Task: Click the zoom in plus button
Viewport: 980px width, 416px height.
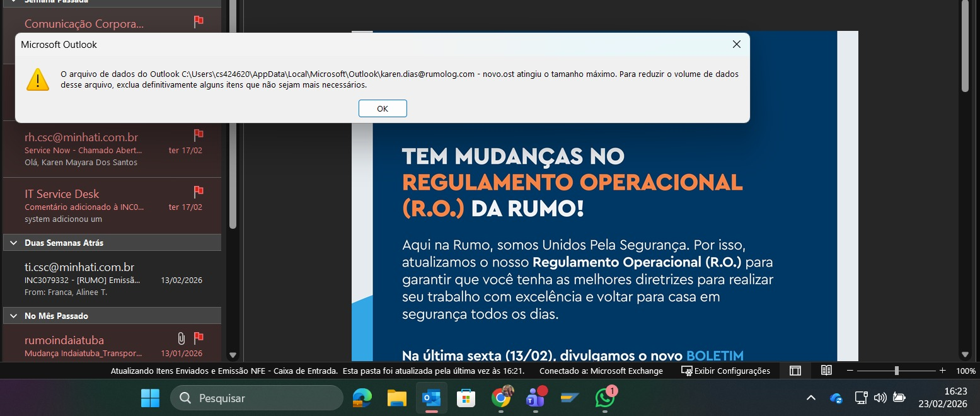Action: [x=942, y=371]
